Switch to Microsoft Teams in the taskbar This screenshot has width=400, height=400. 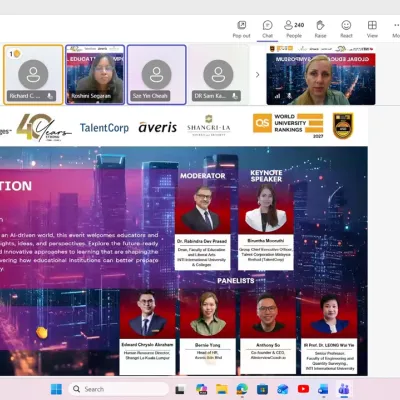click(343, 389)
